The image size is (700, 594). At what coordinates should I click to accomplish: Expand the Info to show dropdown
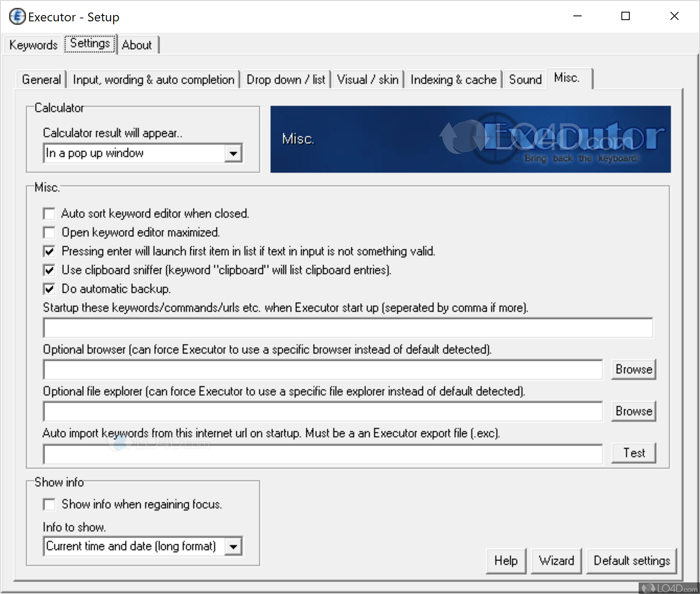coord(233,546)
